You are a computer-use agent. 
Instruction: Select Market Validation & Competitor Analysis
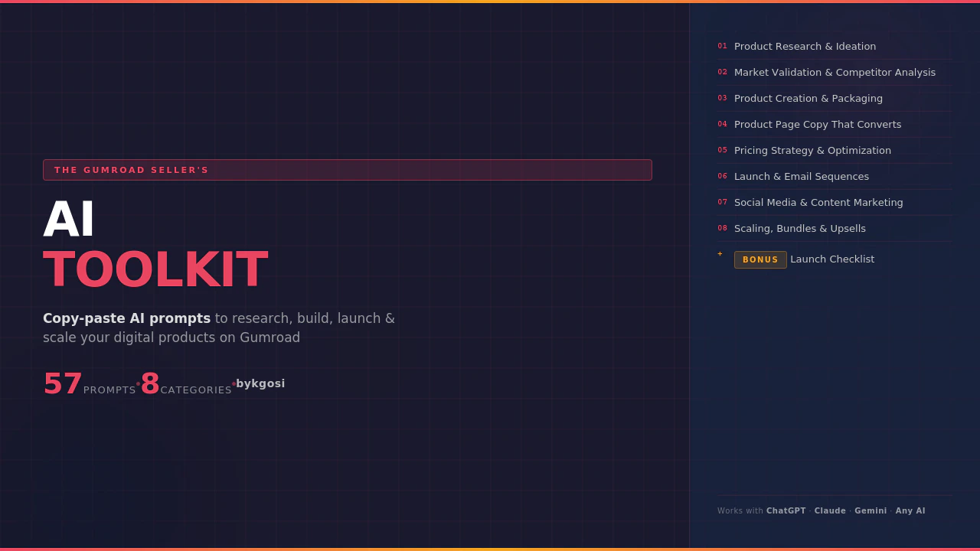[835, 72]
